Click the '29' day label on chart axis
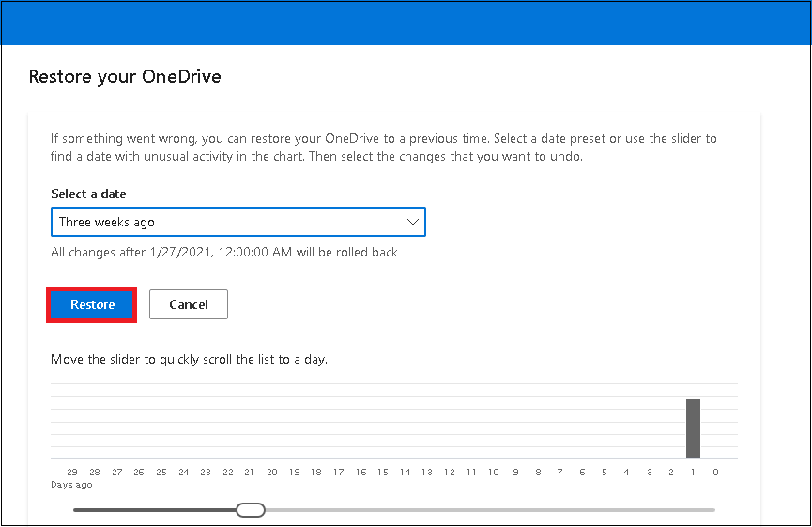Image resolution: width=812 pixels, height=527 pixels. pos(72,473)
